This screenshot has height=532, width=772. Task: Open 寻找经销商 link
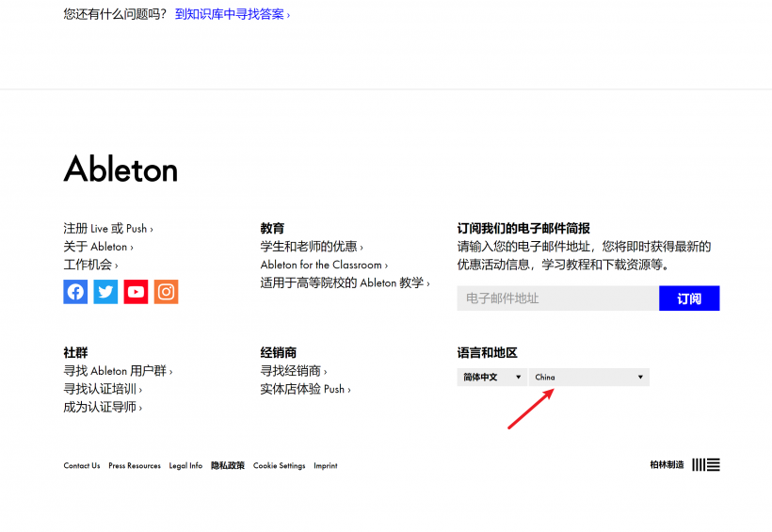[x=294, y=370]
